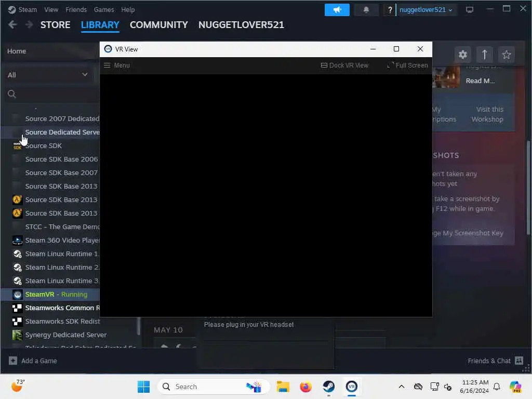Screen dimensions: 532x399
Task: Open the Friends menu
Action: pyautogui.click(x=76, y=9)
